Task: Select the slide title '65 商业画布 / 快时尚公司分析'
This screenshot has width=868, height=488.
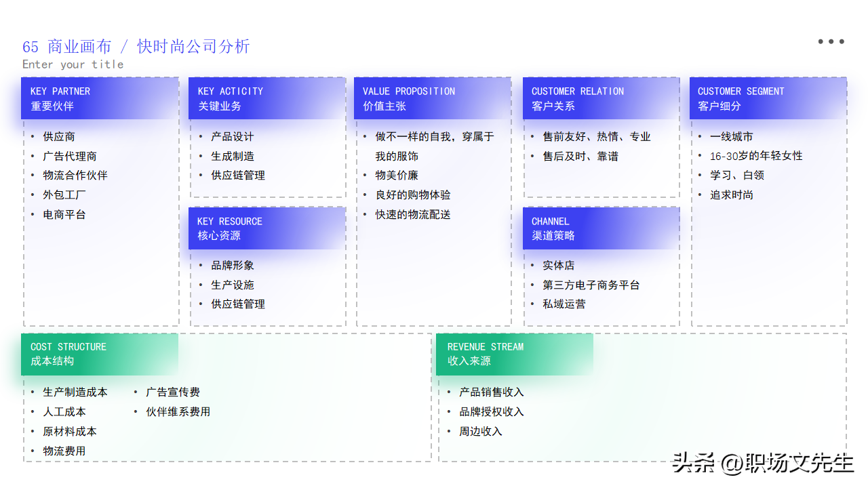Action: coord(136,47)
